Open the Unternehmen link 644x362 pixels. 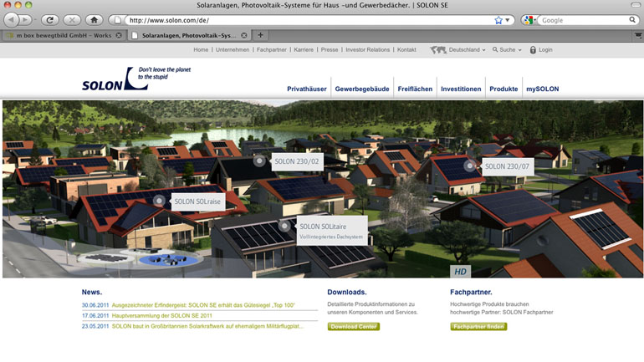(233, 49)
